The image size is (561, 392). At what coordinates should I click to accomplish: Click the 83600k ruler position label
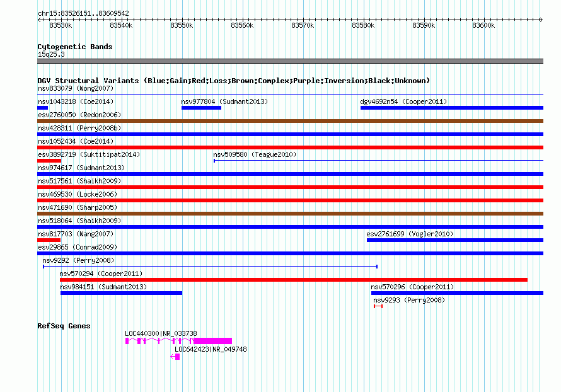click(x=483, y=25)
